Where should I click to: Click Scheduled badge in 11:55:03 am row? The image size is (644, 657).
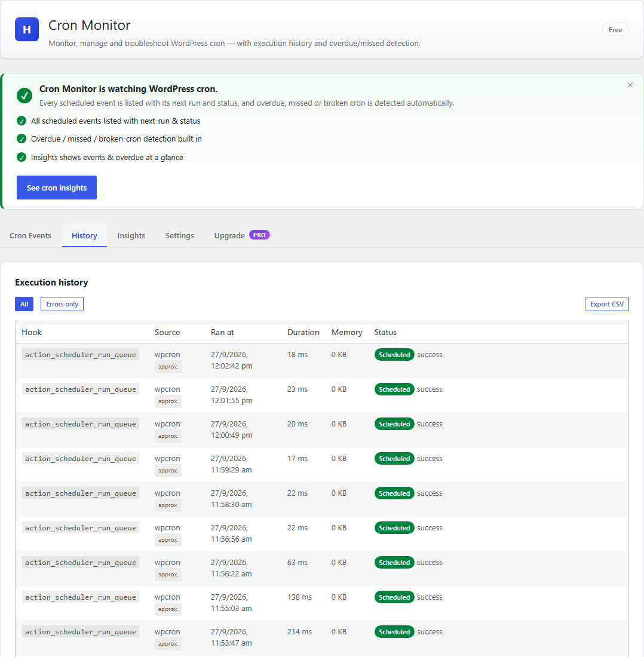394,597
